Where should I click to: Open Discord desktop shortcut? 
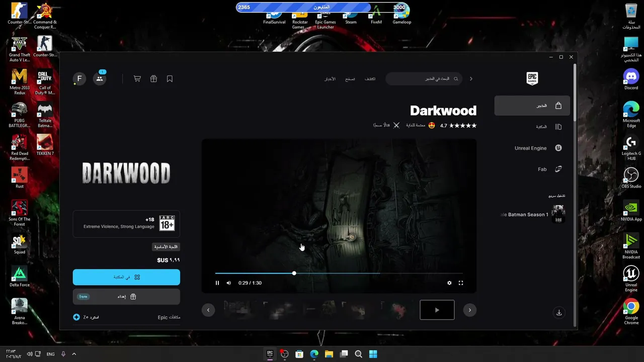pos(631,79)
